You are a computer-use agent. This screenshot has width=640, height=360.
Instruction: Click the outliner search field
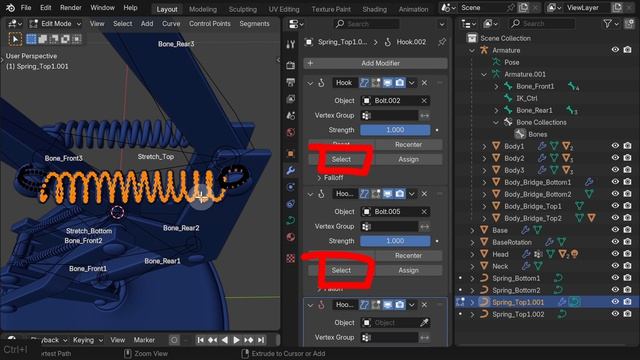(542, 24)
